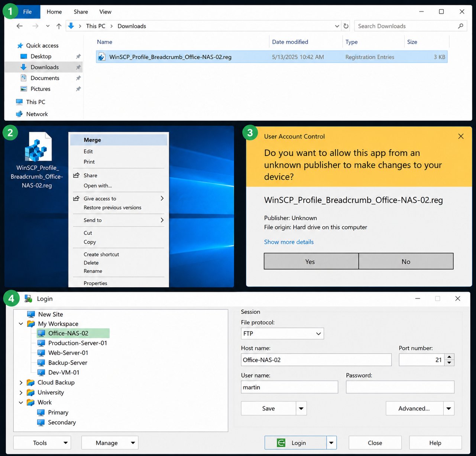Expand the Cloud Backup folder
This screenshot has height=456, width=476.
pyautogui.click(x=21, y=382)
